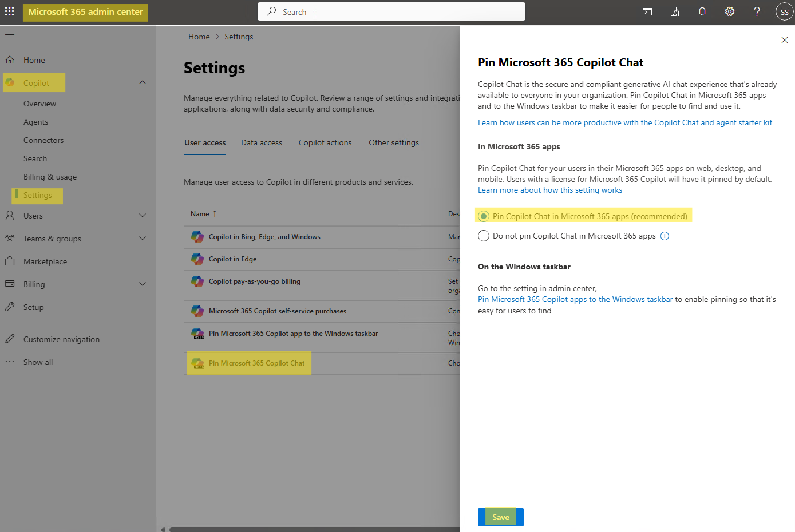Expand Teams & groups navigation section
The height and width of the screenshot is (532, 795).
point(143,239)
